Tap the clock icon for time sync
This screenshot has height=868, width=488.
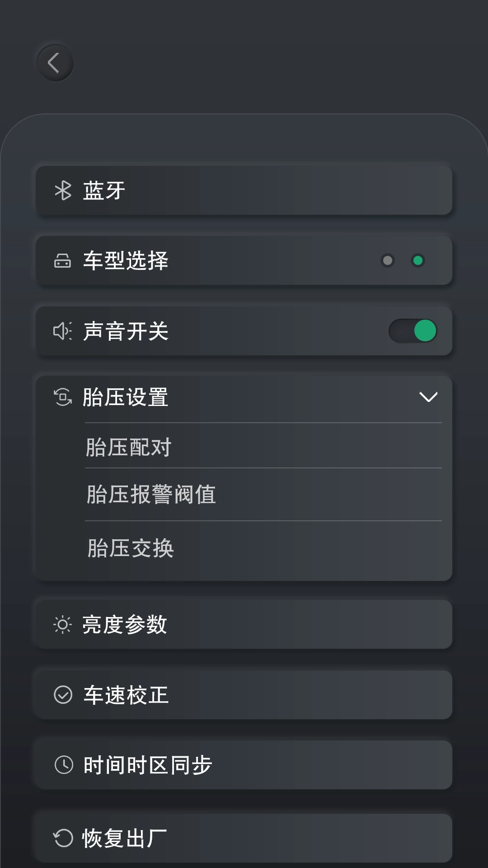click(63, 765)
